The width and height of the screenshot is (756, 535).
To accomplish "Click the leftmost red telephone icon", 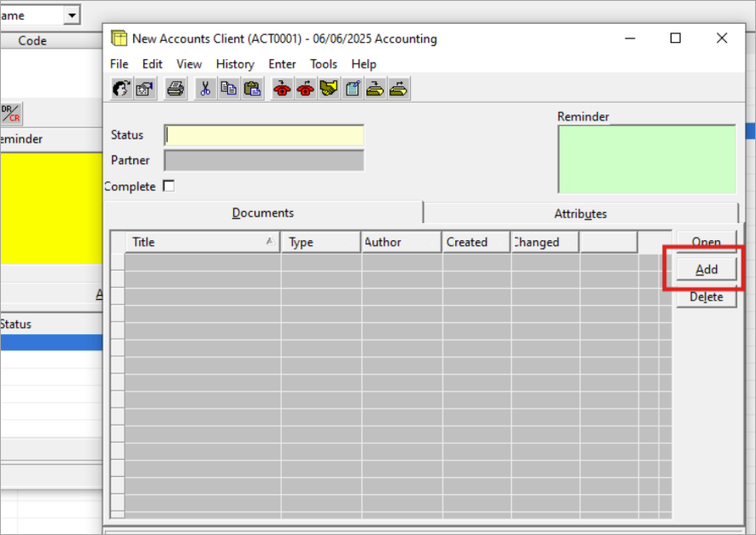I will point(282,89).
